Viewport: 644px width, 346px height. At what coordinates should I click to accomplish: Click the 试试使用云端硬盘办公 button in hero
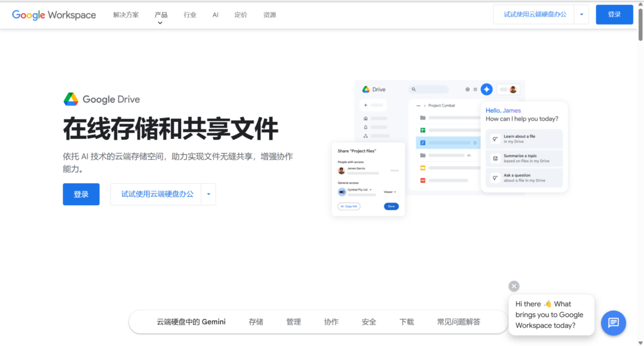[157, 194]
